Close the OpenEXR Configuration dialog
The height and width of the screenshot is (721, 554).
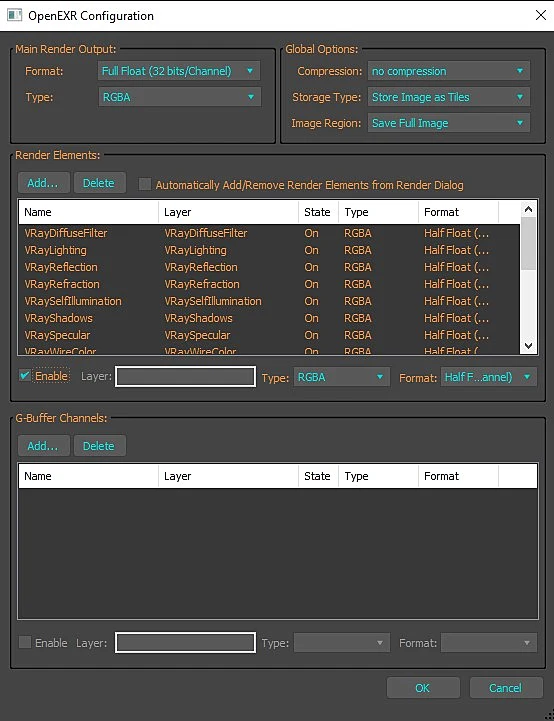point(541,15)
